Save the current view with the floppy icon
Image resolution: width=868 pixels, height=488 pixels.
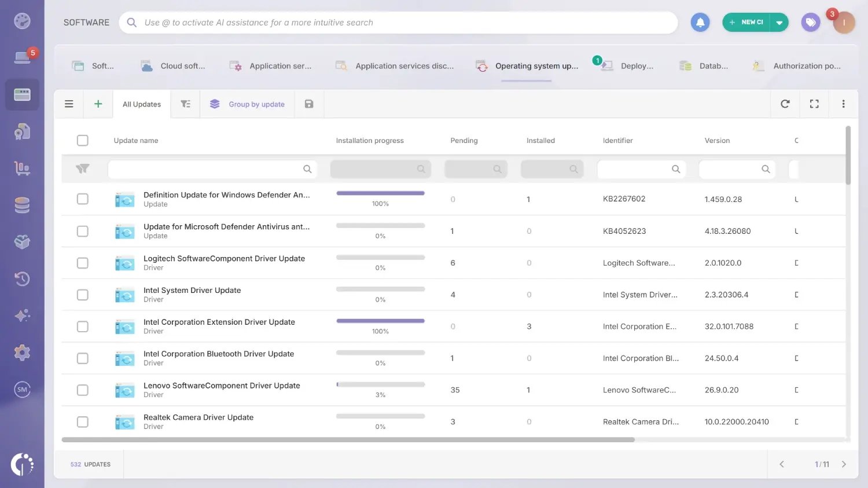click(x=309, y=104)
